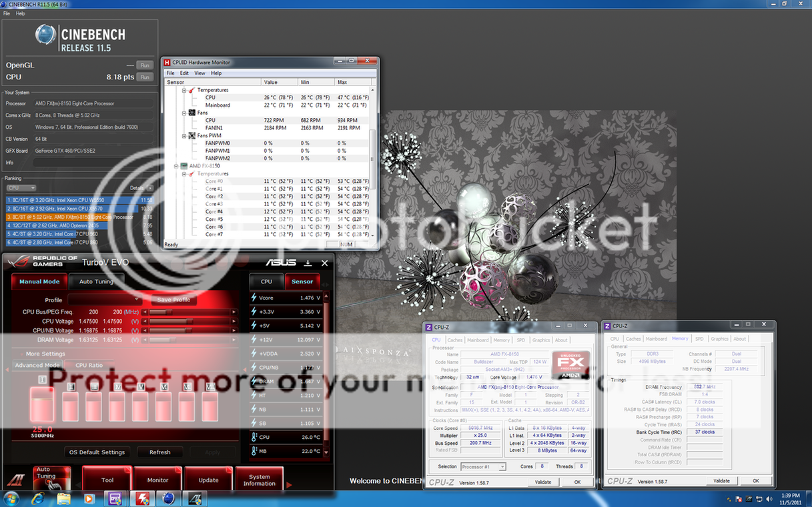The width and height of the screenshot is (812, 507).
Task: Click the Fans PWM icon in Hardware Monitor
Action: 191,135
